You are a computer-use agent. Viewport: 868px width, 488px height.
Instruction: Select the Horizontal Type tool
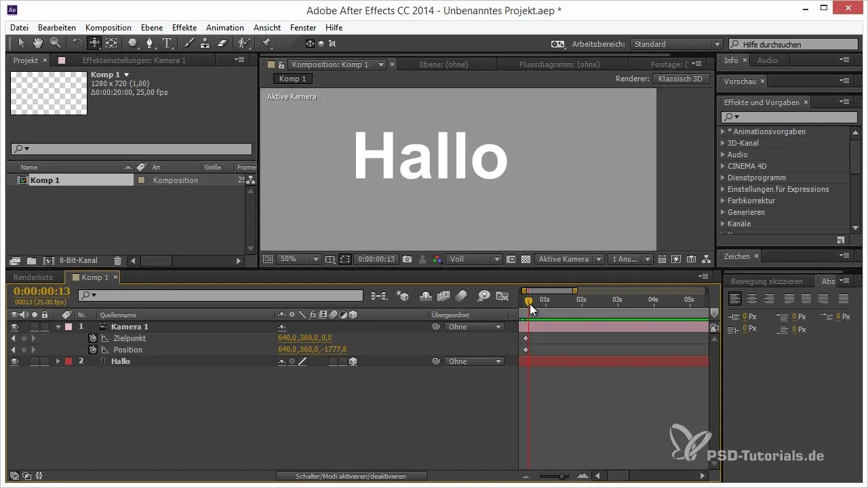coord(167,43)
